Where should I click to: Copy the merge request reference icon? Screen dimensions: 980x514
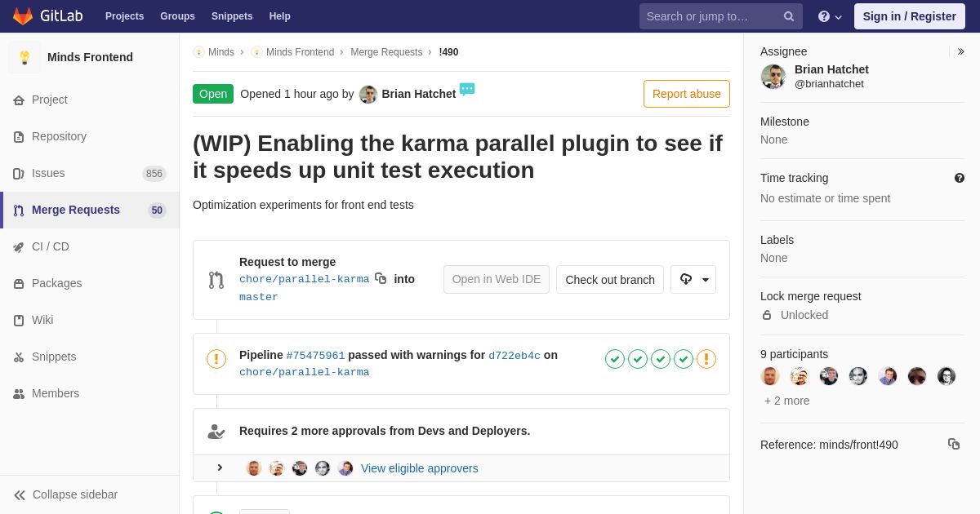pos(954,444)
